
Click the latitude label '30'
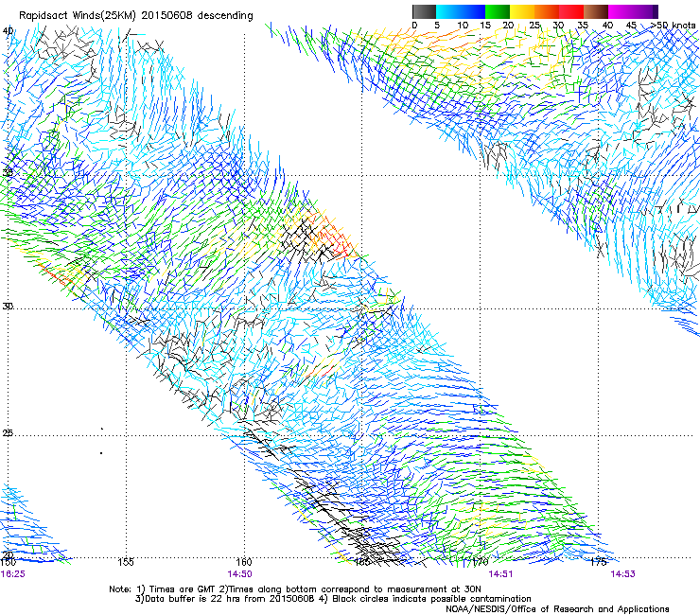[x=8, y=307]
